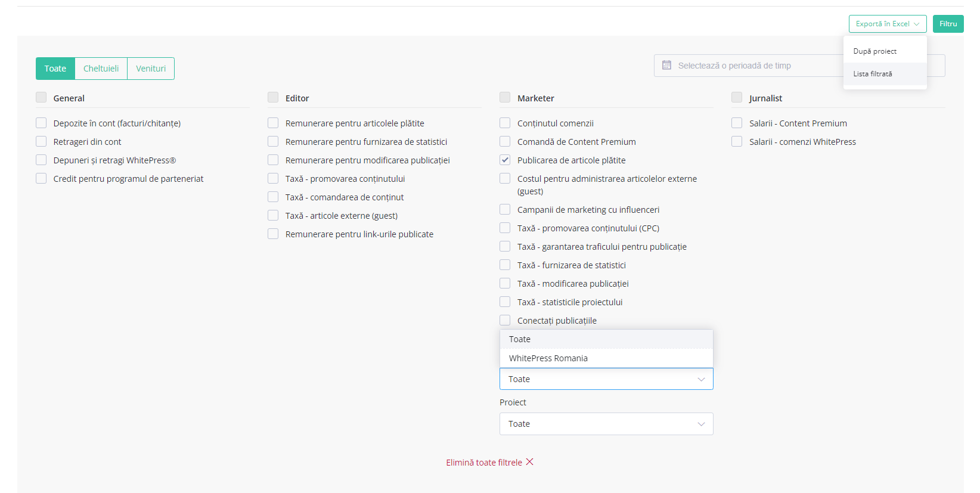Select După proiect export option
Screen dimensions: 980x493
click(885, 51)
